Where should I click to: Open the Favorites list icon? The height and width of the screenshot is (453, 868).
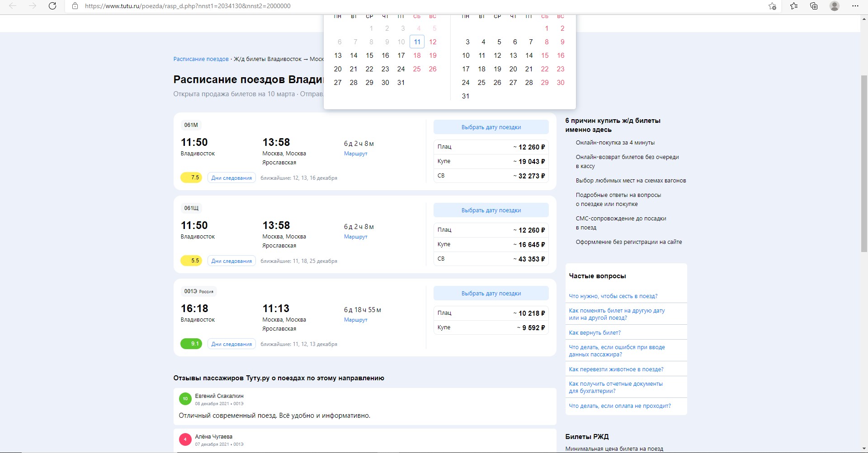point(794,6)
